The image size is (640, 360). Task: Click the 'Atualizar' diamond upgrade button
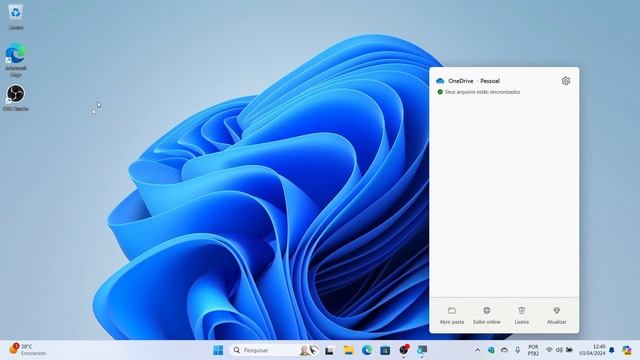[556, 316]
